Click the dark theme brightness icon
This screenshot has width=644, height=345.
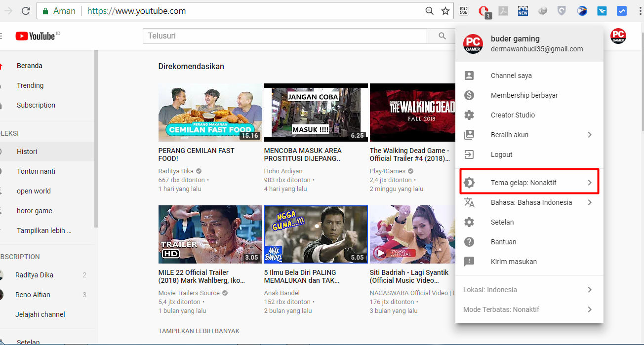click(x=469, y=183)
